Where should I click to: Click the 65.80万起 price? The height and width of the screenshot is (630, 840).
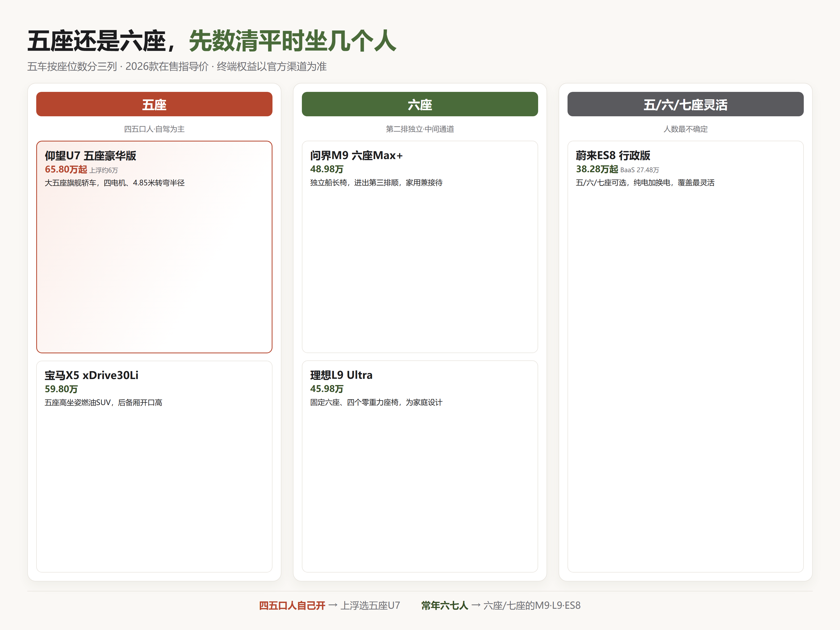(x=66, y=169)
